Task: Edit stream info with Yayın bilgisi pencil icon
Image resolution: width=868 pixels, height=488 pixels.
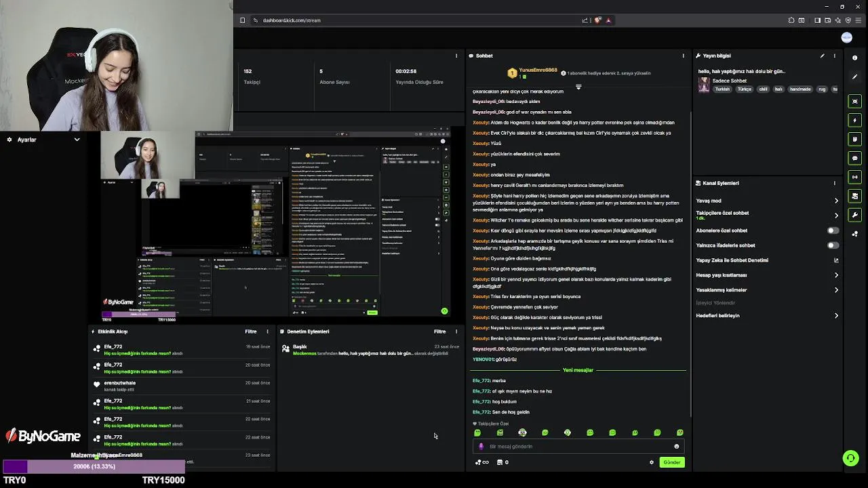Action: pos(822,56)
